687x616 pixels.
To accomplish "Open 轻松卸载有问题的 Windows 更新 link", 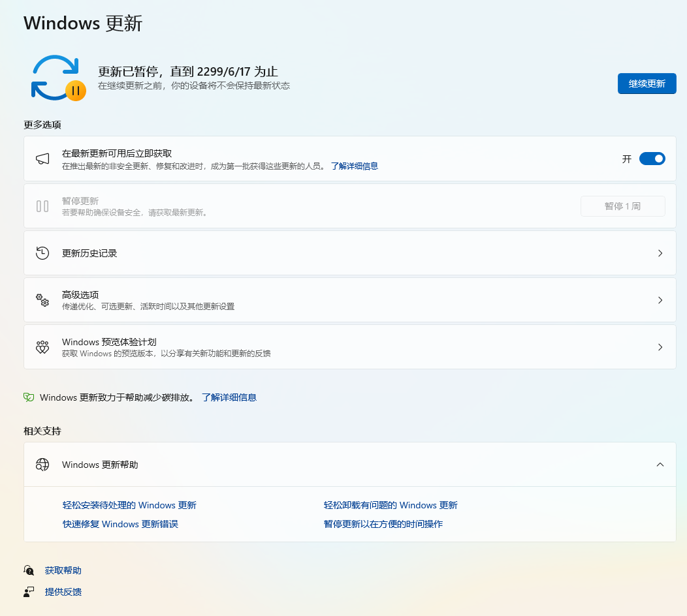I will point(391,505).
